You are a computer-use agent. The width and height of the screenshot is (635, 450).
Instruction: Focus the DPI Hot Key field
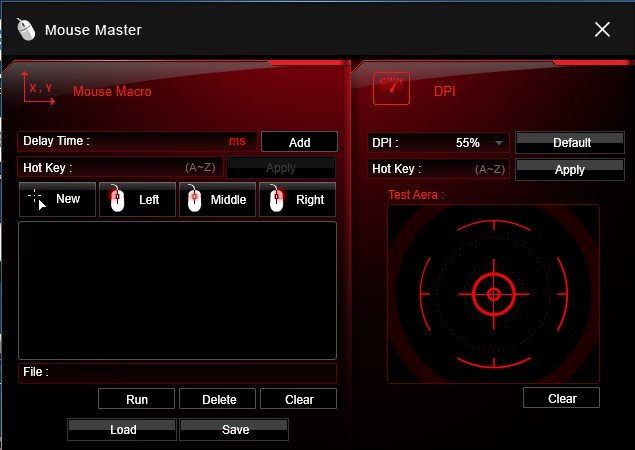[x=438, y=168]
